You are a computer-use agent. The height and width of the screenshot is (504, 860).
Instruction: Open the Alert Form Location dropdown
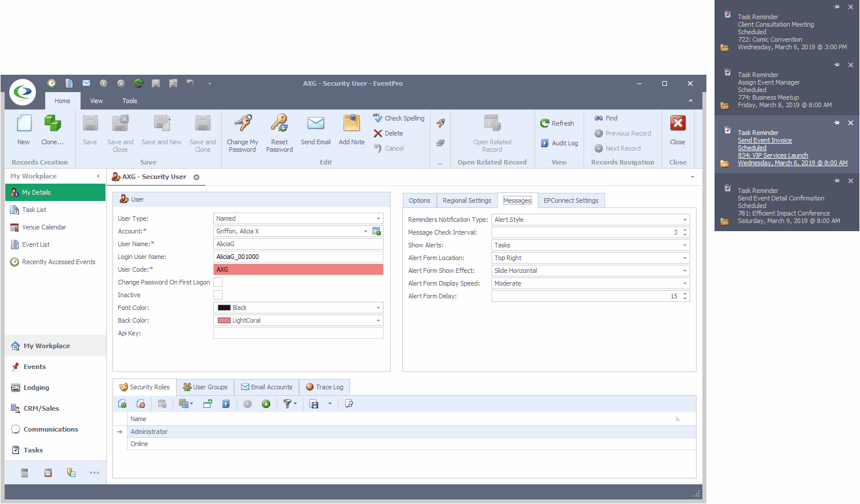click(x=685, y=258)
